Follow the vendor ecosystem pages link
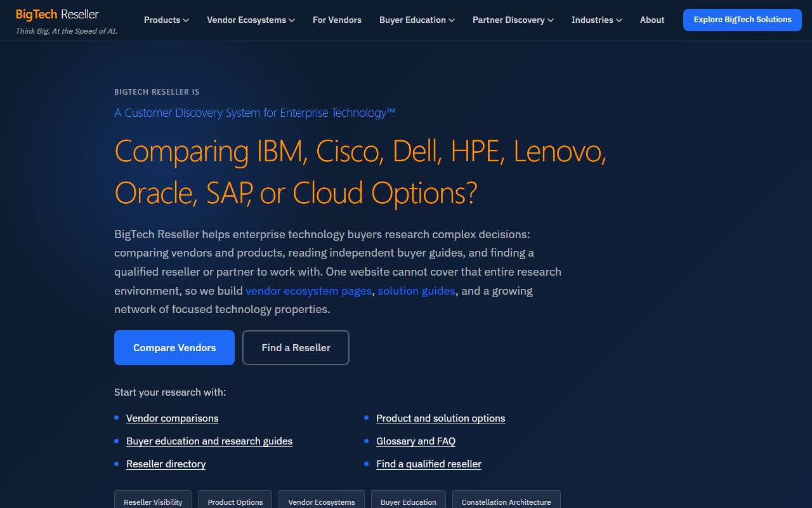The image size is (812, 508). coord(308,291)
